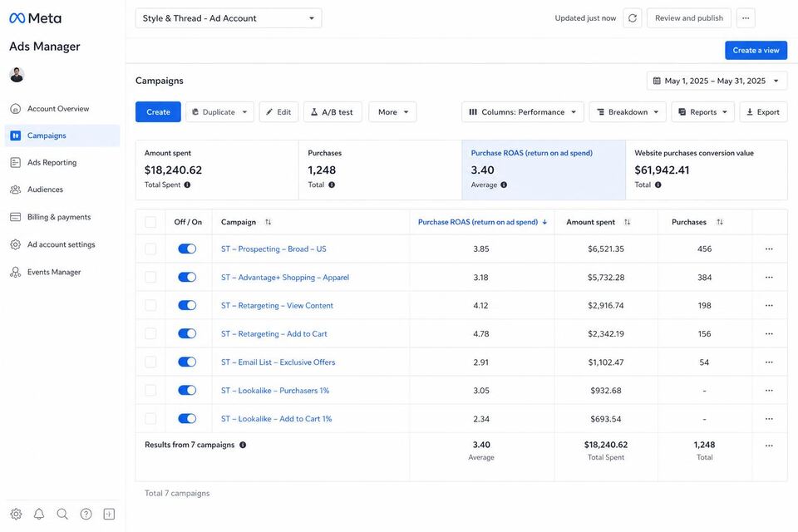Toggle off Lookalike – Purchasers 1% campaign
Screen dimensions: 798x532
click(187, 390)
